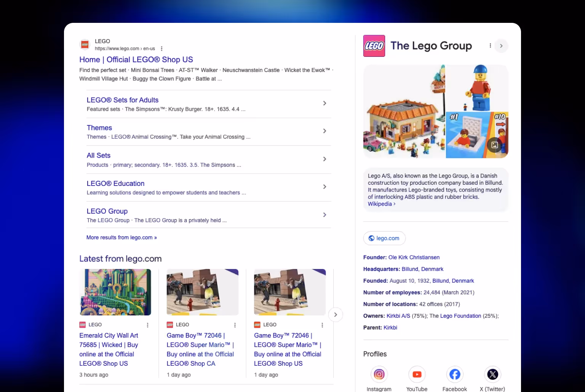Open the Themes sitelink
This screenshot has height=392, width=585.
point(99,128)
